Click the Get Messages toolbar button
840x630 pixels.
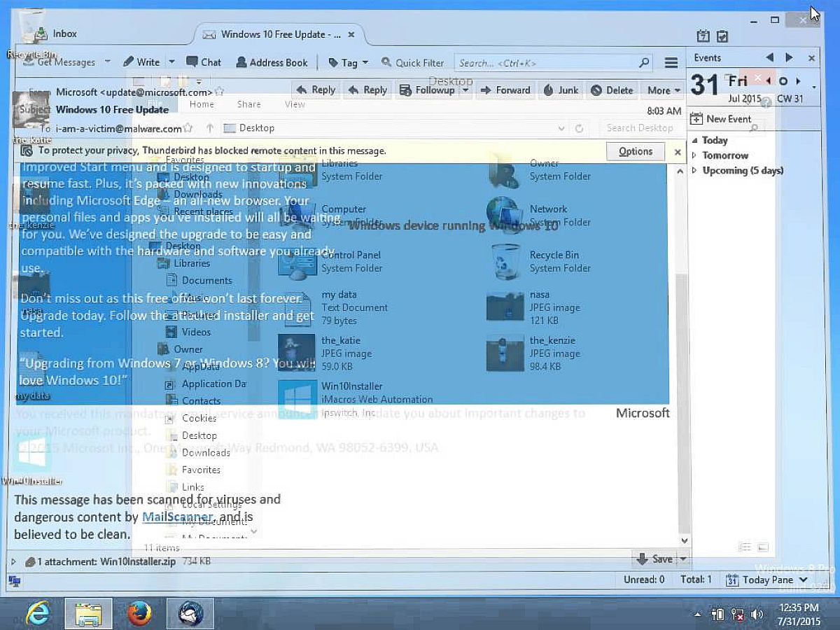click(60, 62)
